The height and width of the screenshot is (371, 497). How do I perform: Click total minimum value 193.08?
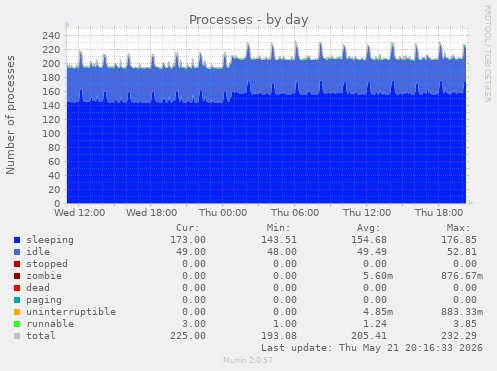pos(279,336)
